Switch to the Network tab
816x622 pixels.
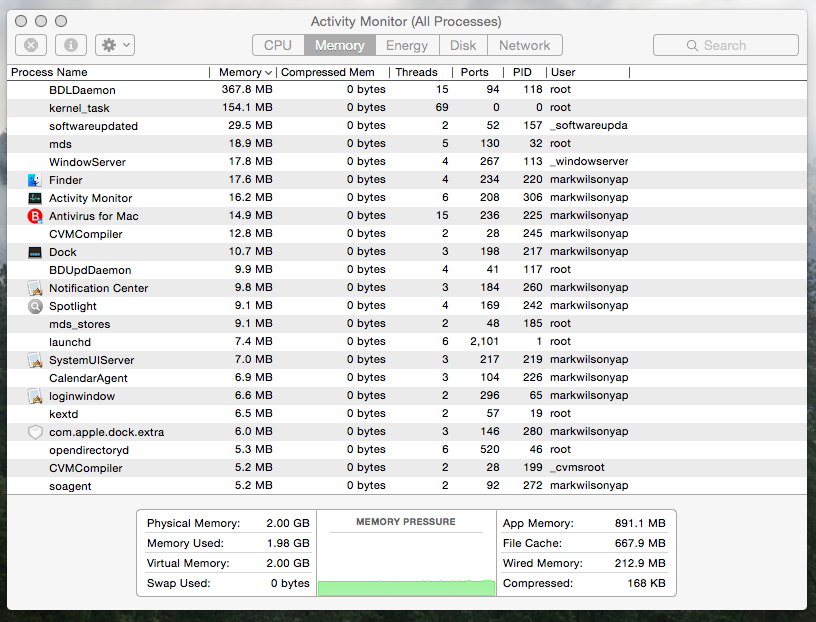pos(525,45)
